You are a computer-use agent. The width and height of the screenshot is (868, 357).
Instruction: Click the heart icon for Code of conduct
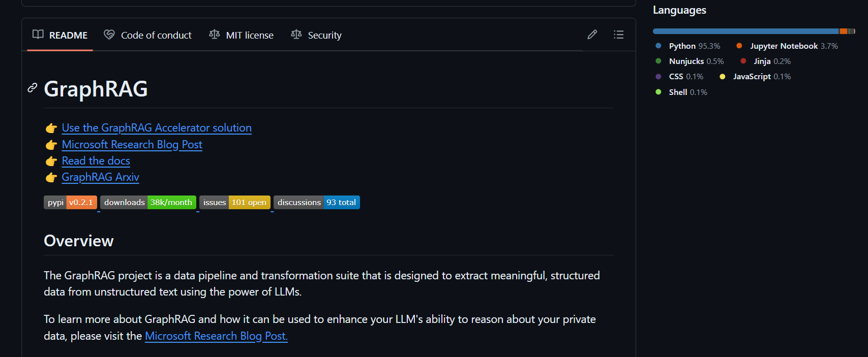point(109,35)
